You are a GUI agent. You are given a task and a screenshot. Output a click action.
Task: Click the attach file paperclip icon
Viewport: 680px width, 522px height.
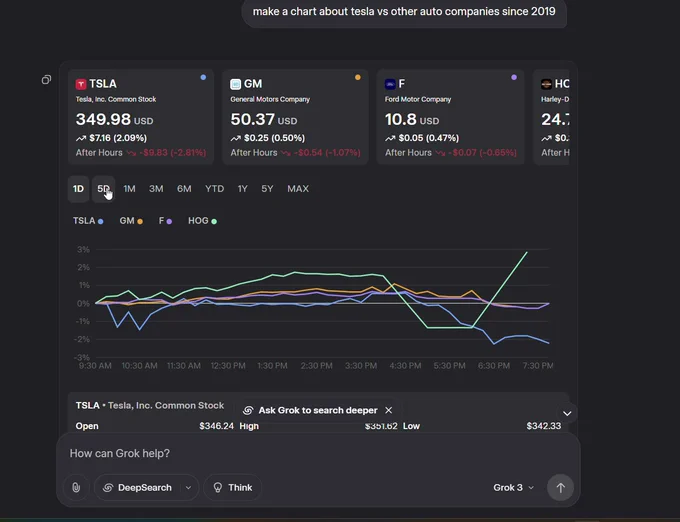pyautogui.click(x=76, y=488)
